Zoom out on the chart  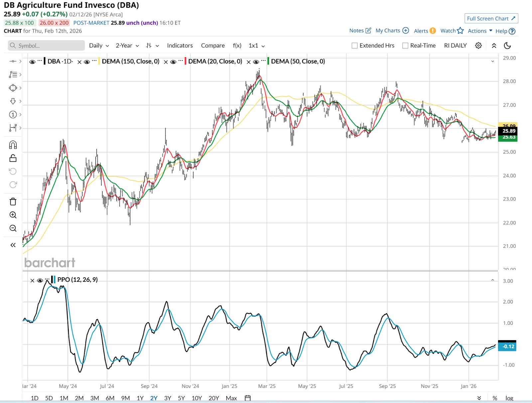tap(13, 228)
